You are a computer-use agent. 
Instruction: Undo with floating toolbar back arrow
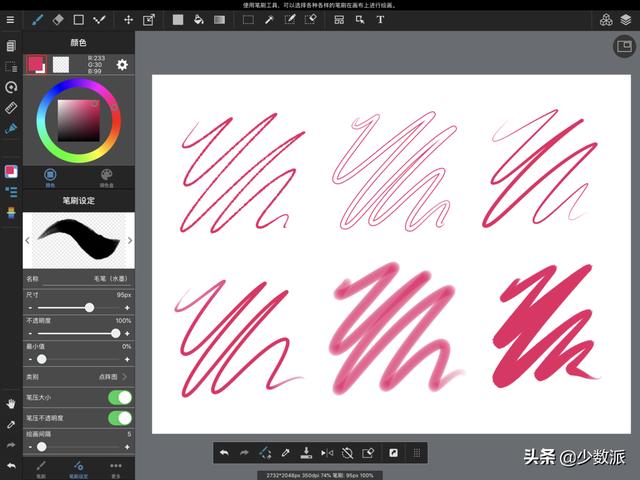tap(224, 453)
